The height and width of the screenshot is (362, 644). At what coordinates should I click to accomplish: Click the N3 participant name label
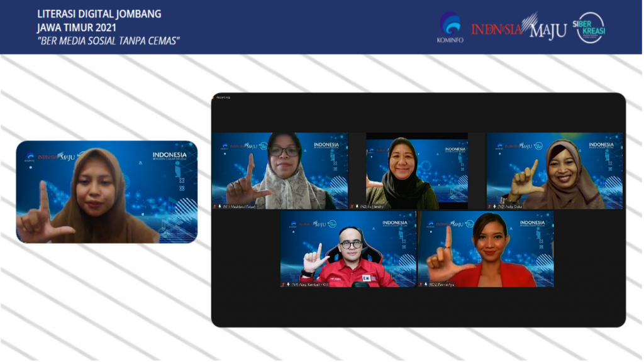click(511, 206)
